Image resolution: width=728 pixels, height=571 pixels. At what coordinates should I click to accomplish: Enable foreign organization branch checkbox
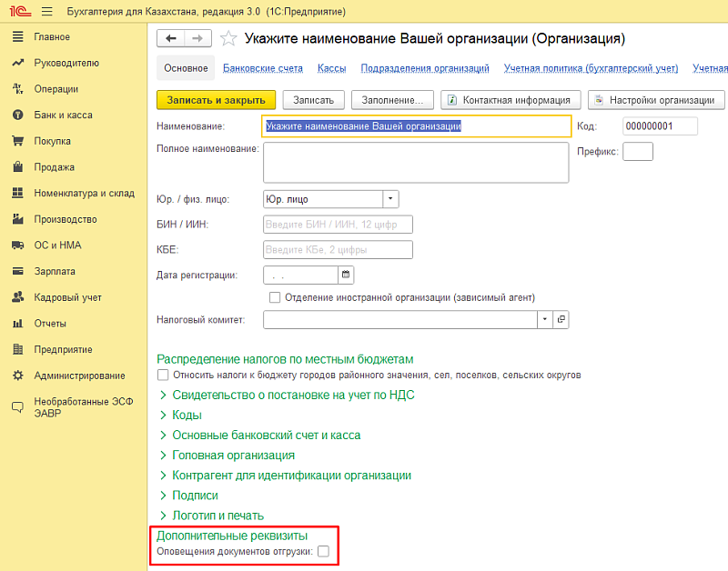coord(275,297)
